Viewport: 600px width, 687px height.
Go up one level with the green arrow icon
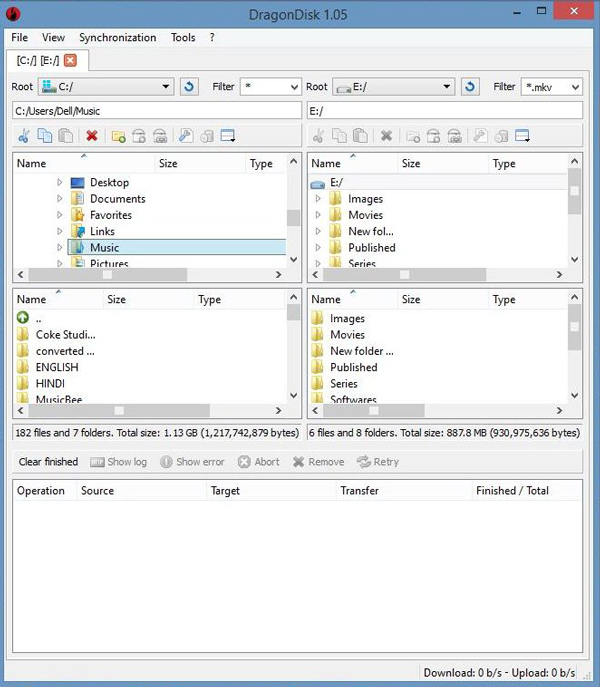pyautogui.click(x=23, y=317)
